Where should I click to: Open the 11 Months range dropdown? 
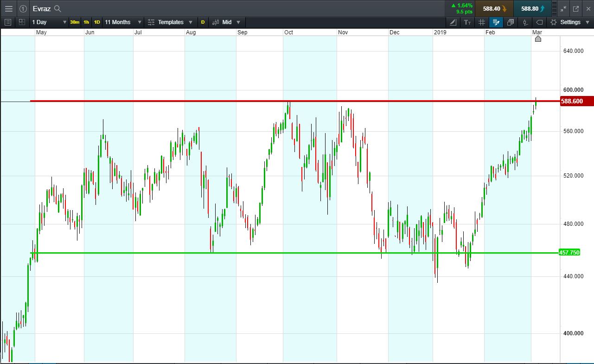pos(123,22)
